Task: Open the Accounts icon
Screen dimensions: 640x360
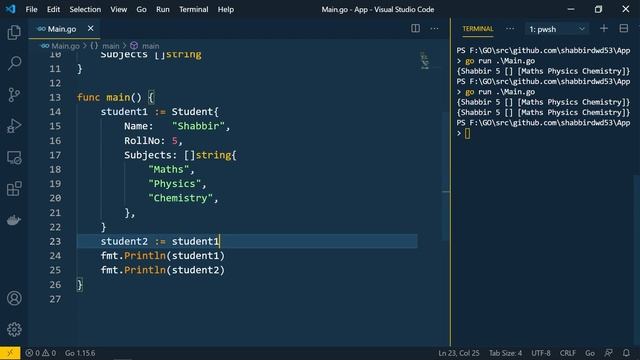Action: pos(14,298)
